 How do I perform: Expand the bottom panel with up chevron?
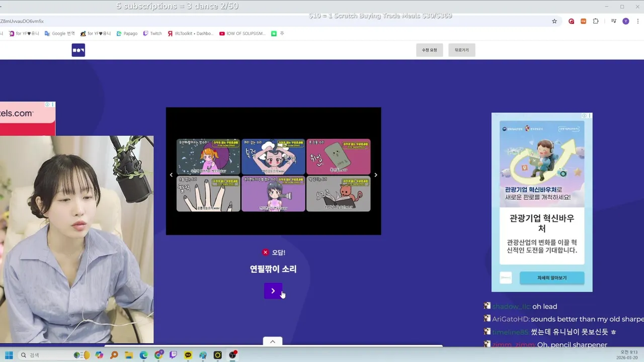(273, 342)
